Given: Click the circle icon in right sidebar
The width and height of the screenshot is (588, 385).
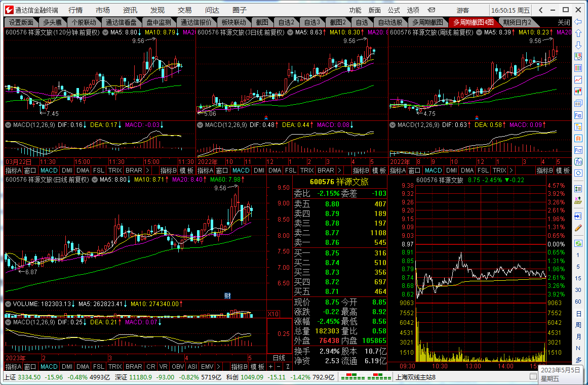Looking at the screenshot, I should 578,174.
